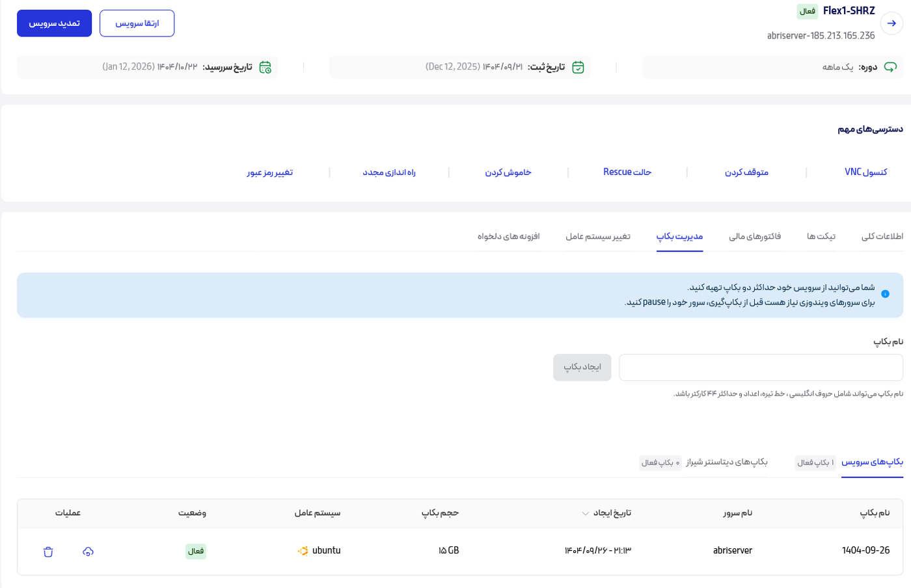Click the blue info icon in the notice banner

tap(885, 294)
